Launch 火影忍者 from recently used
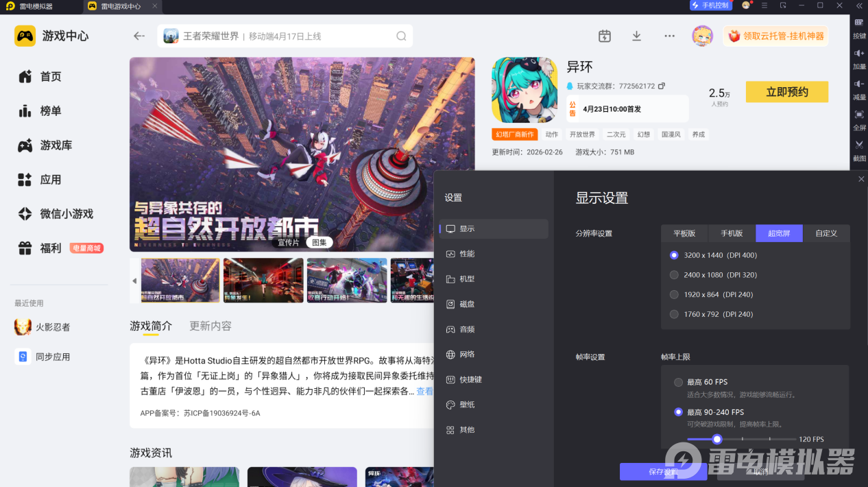The height and width of the screenshot is (487, 868). [x=43, y=327]
